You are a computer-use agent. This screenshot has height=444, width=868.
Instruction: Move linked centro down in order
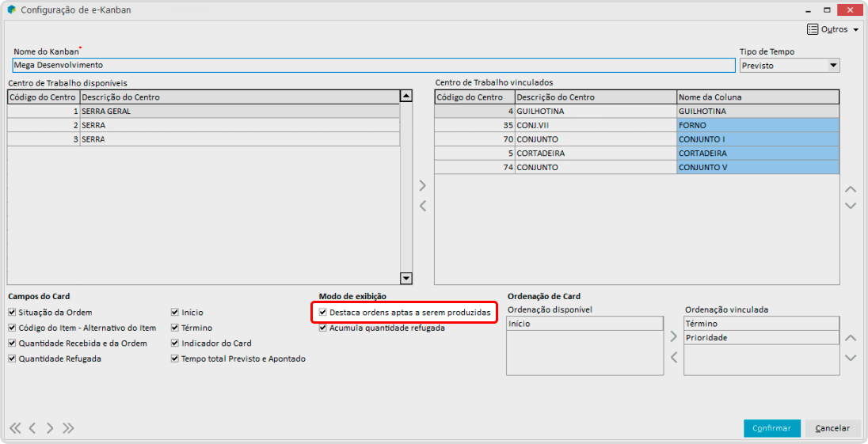tap(851, 206)
